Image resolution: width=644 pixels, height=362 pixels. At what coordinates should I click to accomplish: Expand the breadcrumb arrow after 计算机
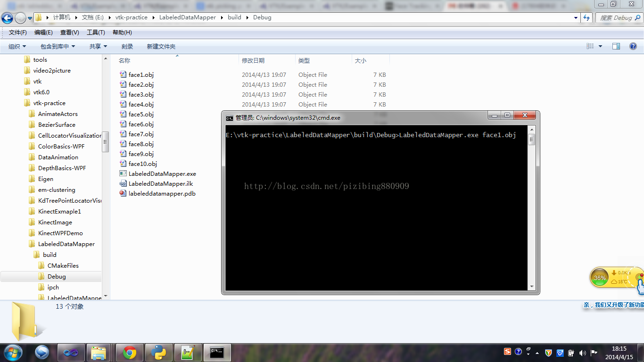pos(76,17)
